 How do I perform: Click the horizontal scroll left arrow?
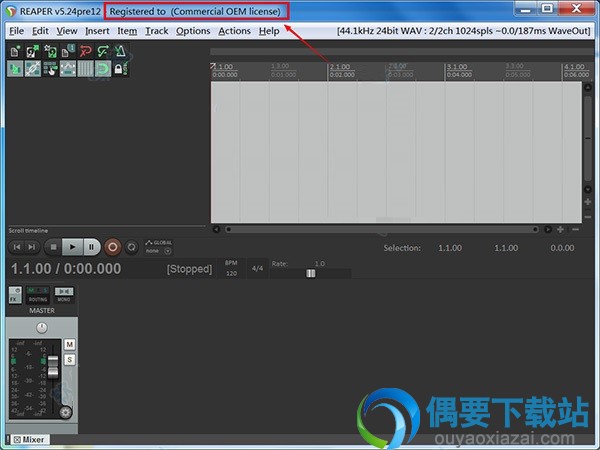[216, 229]
